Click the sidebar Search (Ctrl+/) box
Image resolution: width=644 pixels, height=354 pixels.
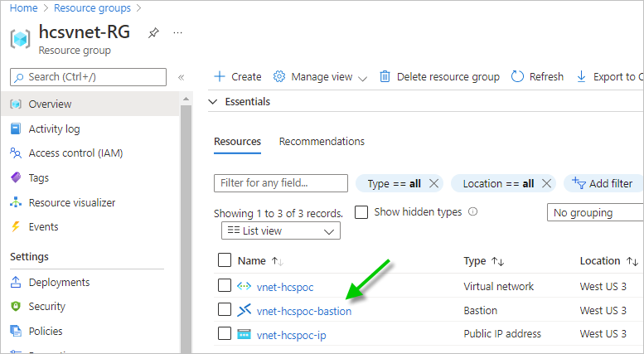[x=89, y=77]
